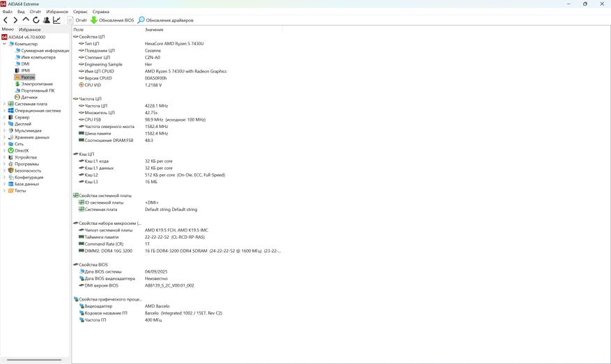Expand the Мультимедиа tree node
The width and height of the screenshot is (611, 364).
tap(4, 130)
